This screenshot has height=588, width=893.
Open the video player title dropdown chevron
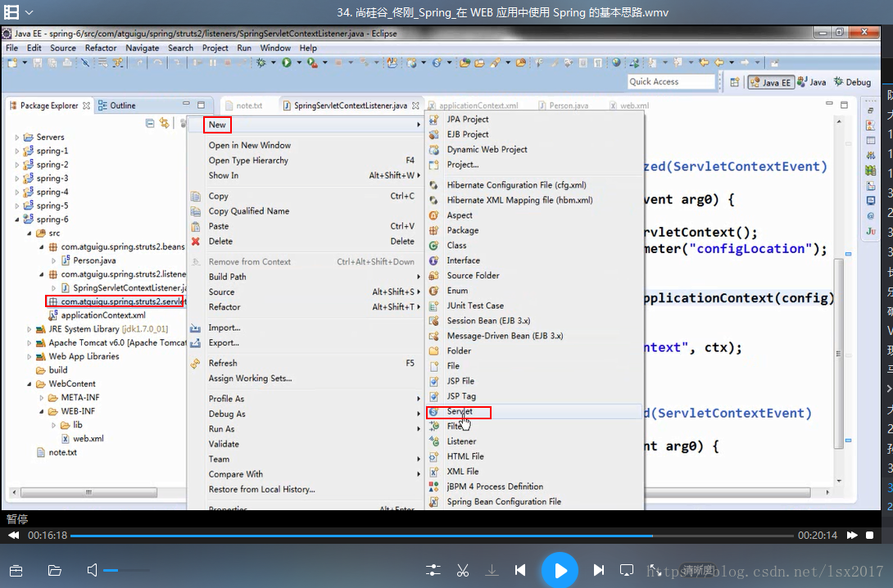(x=29, y=12)
